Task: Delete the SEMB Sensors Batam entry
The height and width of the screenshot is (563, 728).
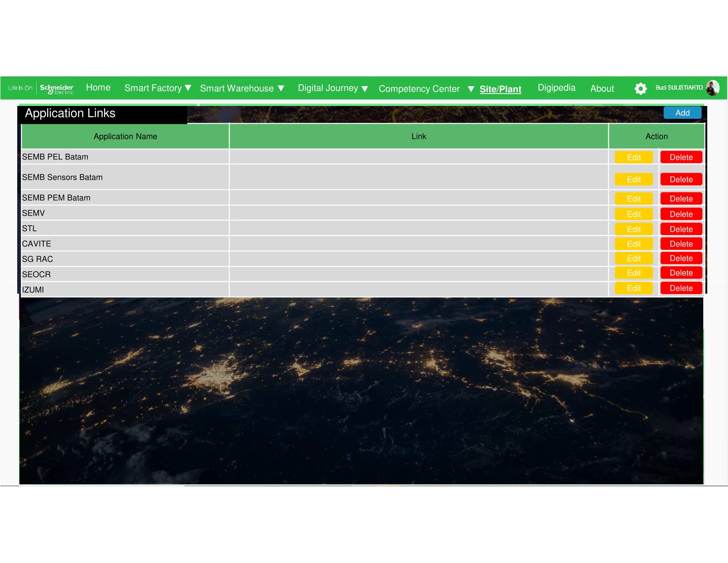Action: [x=681, y=179]
